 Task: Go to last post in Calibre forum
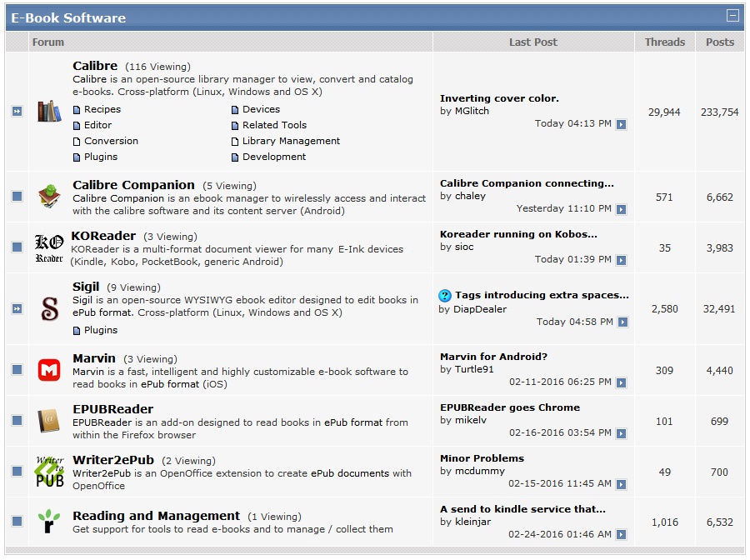622,124
